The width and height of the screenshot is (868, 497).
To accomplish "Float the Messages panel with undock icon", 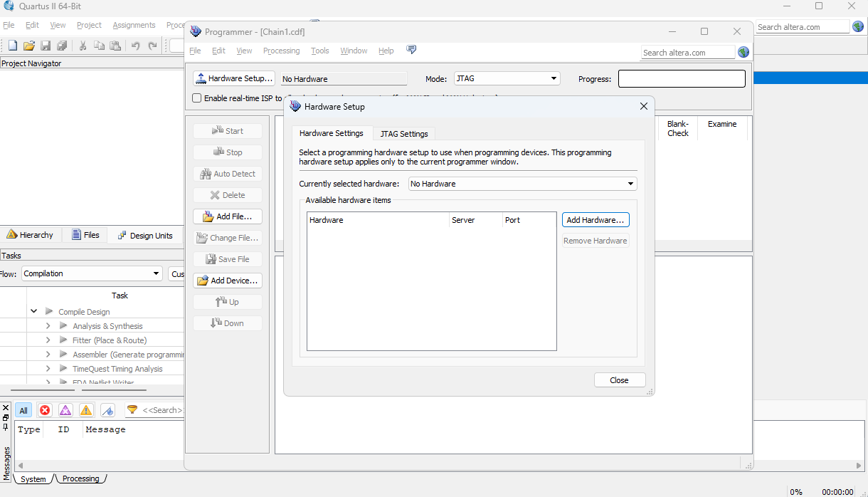I will coord(6,417).
